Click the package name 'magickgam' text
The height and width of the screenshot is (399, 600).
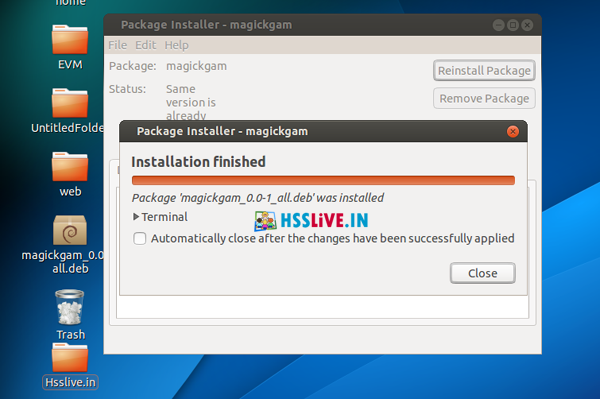196,66
